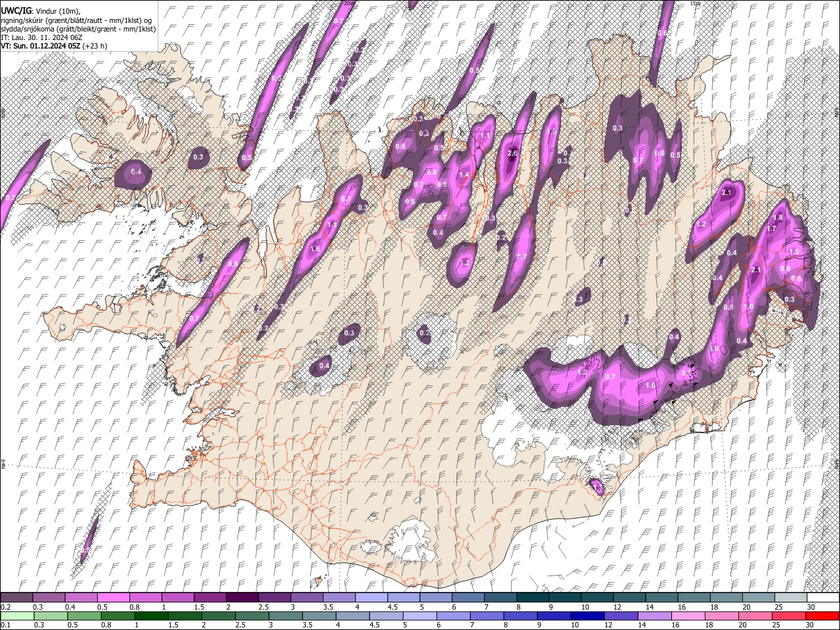840x630 pixels.
Task: Click the 2.6 precipitation value on the map
Action: [x=513, y=154]
